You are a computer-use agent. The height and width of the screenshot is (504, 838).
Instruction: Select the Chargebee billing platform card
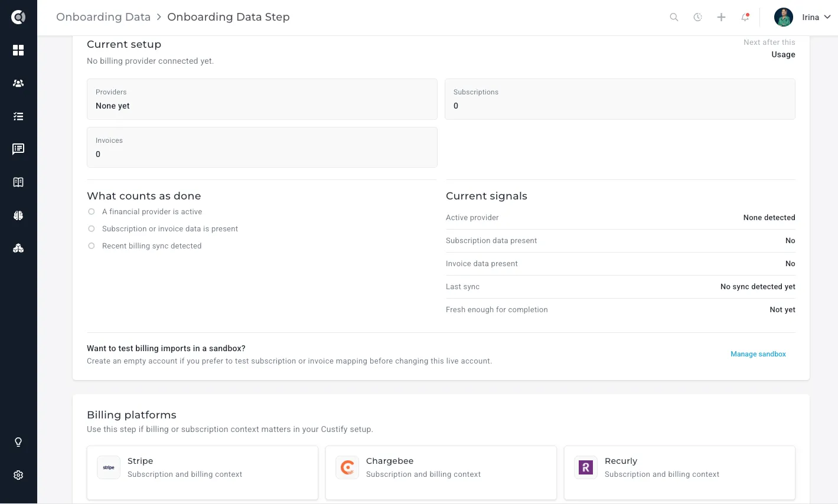pyautogui.click(x=441, y=473)
